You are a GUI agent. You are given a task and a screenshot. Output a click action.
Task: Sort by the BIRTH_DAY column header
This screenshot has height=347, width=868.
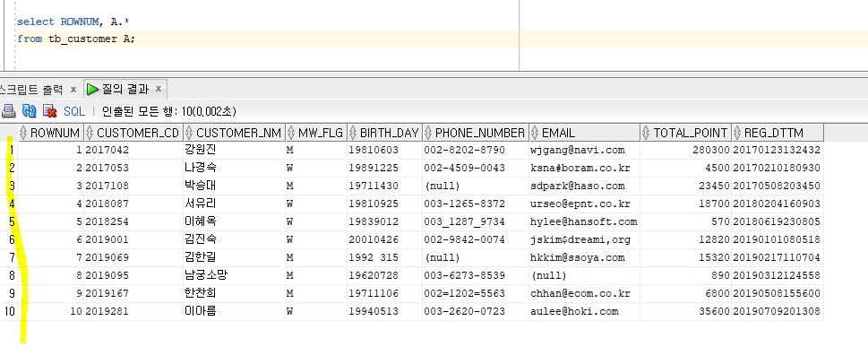(384, 133)
